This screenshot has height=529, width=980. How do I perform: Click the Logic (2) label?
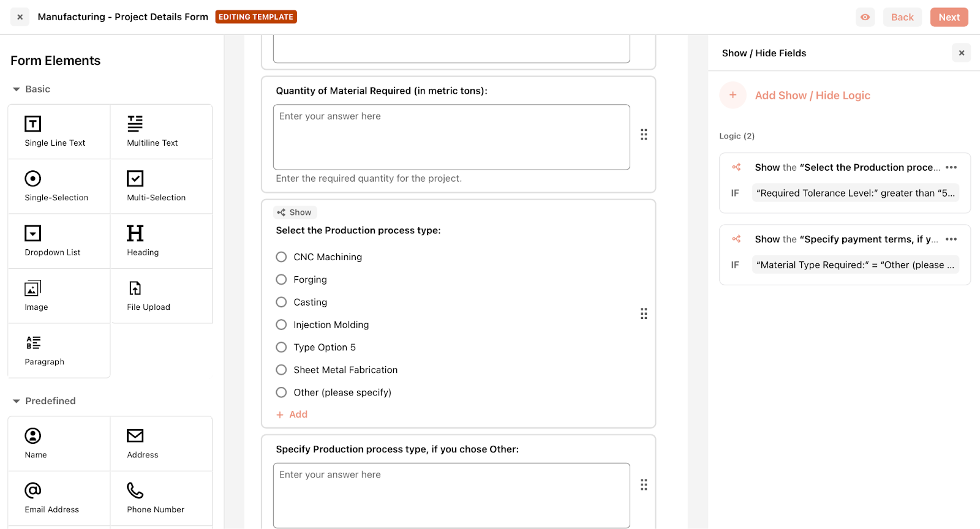point(737,136)
